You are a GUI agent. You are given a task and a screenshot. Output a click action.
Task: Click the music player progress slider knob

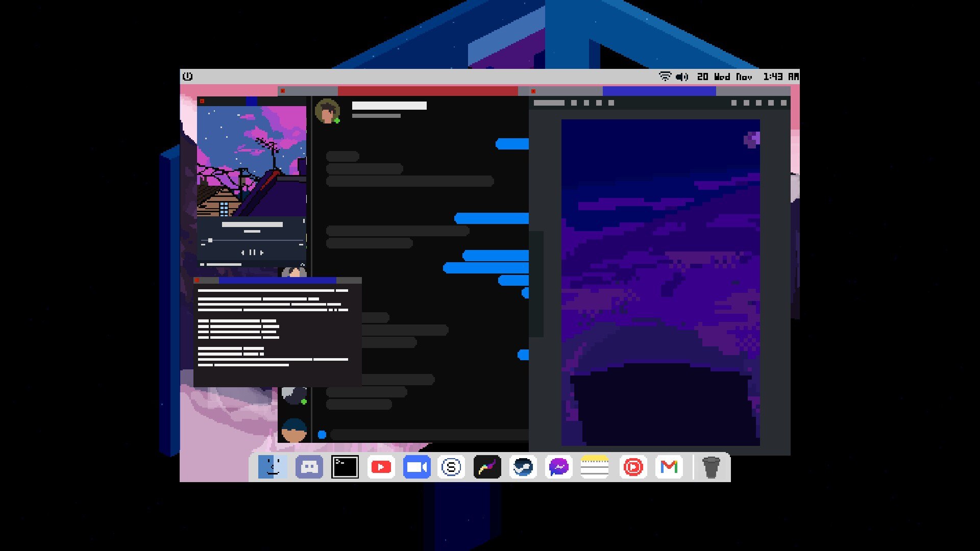point(210,240)
